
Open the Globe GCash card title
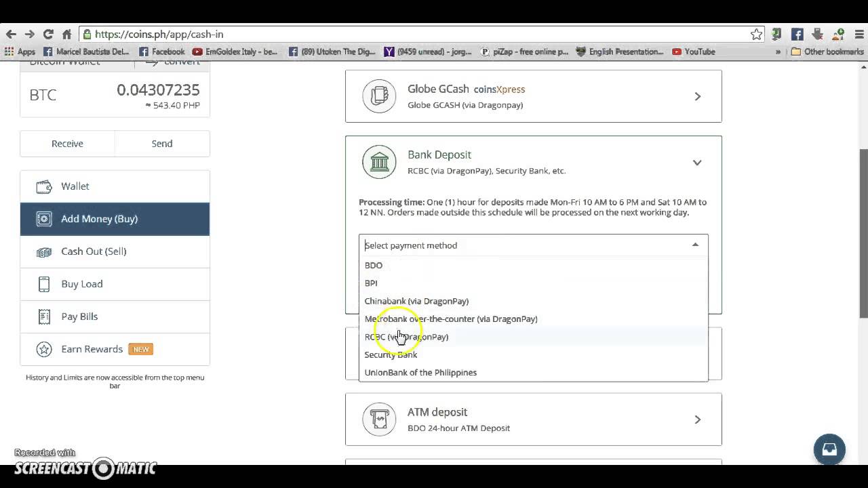(x=438, y=89)
